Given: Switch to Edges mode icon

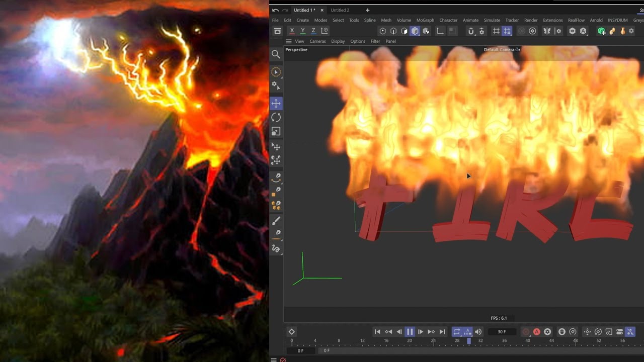Looking at the screenshot, I should pyautogui.click(x=393, y=31).
